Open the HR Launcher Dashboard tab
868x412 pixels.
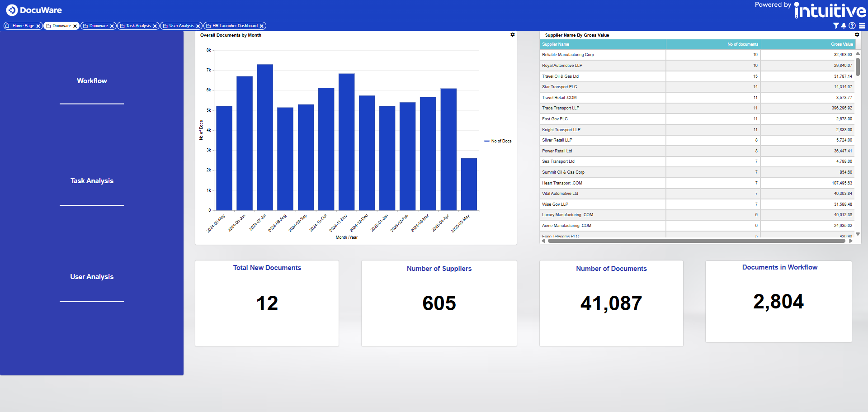point(235,26)
